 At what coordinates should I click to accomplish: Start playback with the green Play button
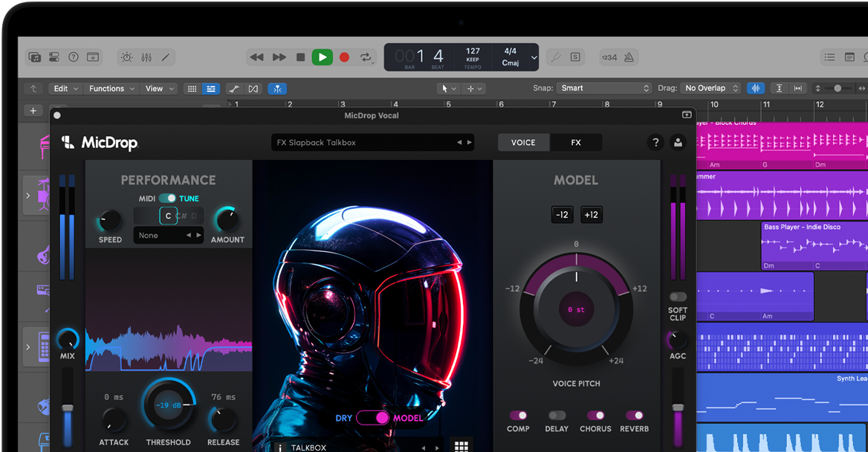point(323,57)
